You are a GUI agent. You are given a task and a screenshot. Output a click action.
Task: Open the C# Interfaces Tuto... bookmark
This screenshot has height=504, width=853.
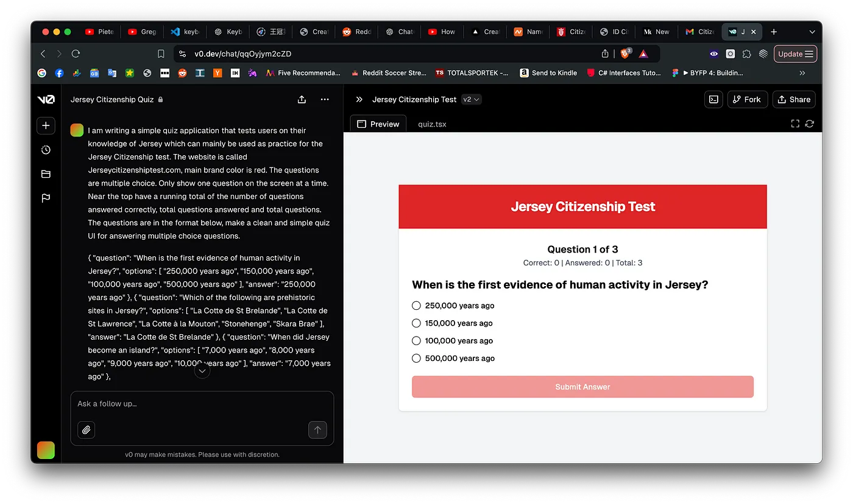[x=624, y=72]
